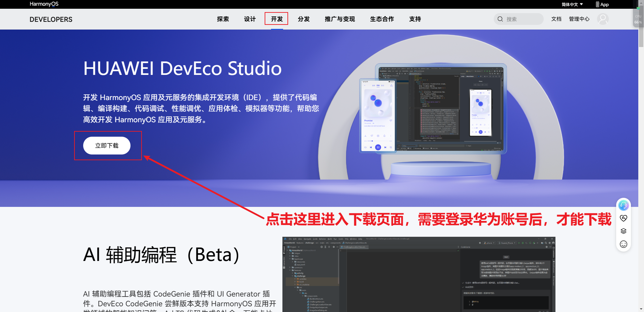This screenshot has width=644, height=312.
Task: Select the 开发 navigation tab
Action: click(x=277, y=19)
